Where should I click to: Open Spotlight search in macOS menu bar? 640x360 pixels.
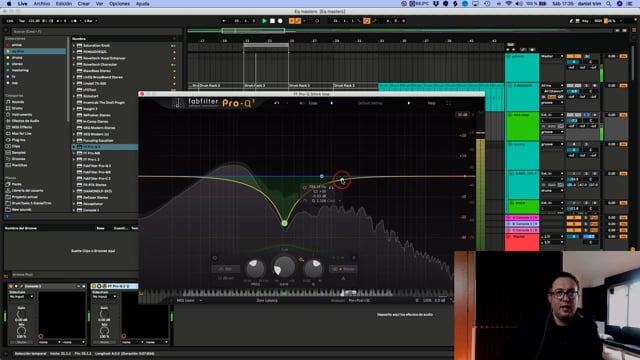(609, 4)
